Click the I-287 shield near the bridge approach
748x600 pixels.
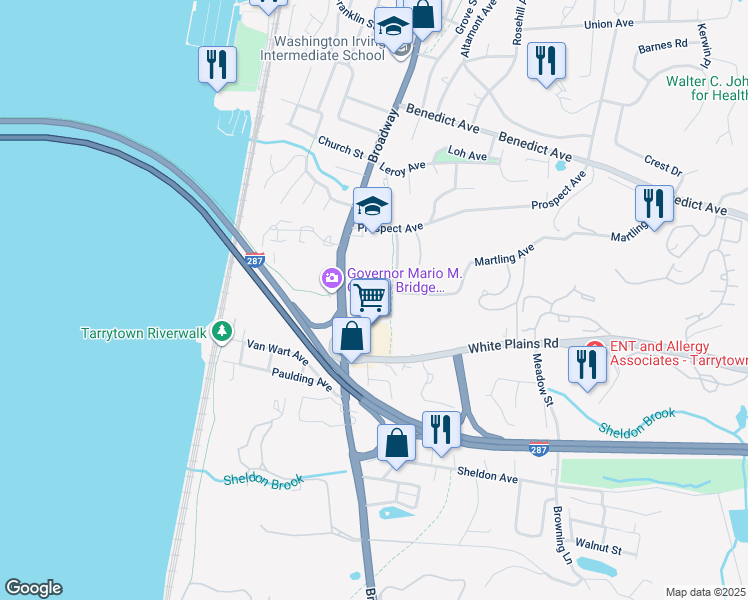(x=255, y=260)
